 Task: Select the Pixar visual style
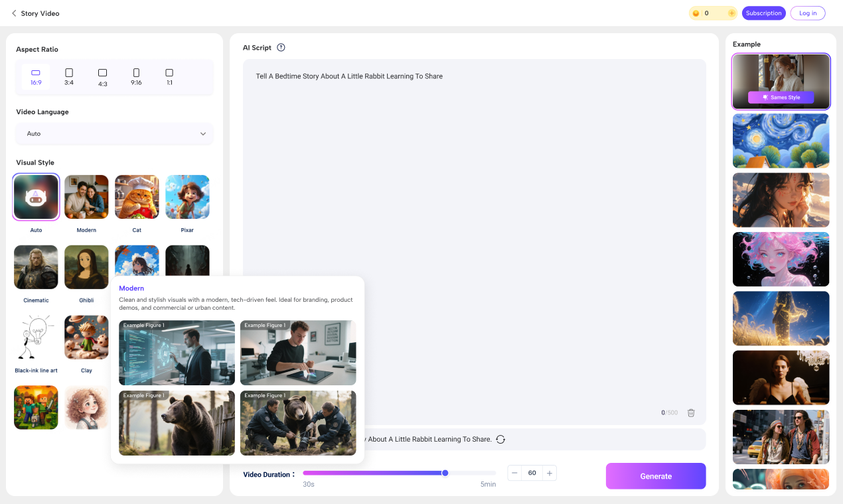click(x=187, y=196)
